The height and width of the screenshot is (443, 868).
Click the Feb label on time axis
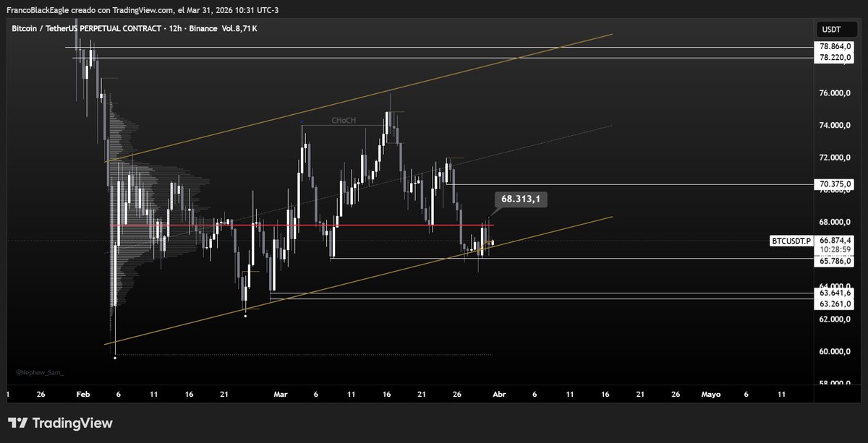[x=82, y=395]
